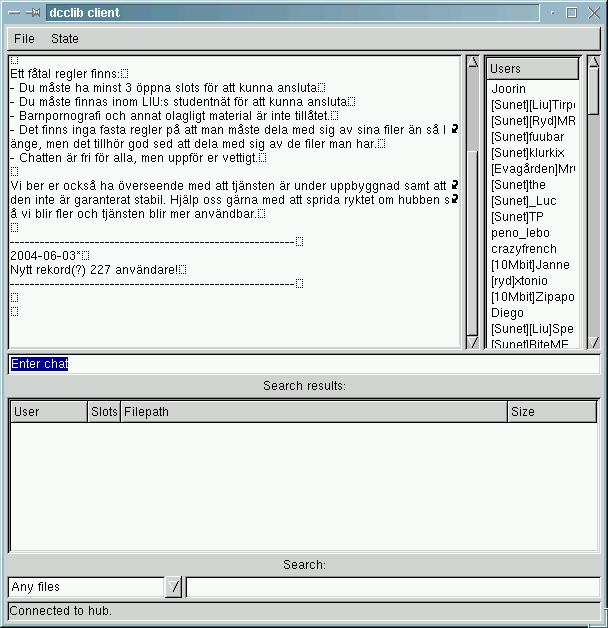Click the Users list scroll-down arrow
Image resolution: width=608 pixels, height=628 pixels.
(593, 342)
